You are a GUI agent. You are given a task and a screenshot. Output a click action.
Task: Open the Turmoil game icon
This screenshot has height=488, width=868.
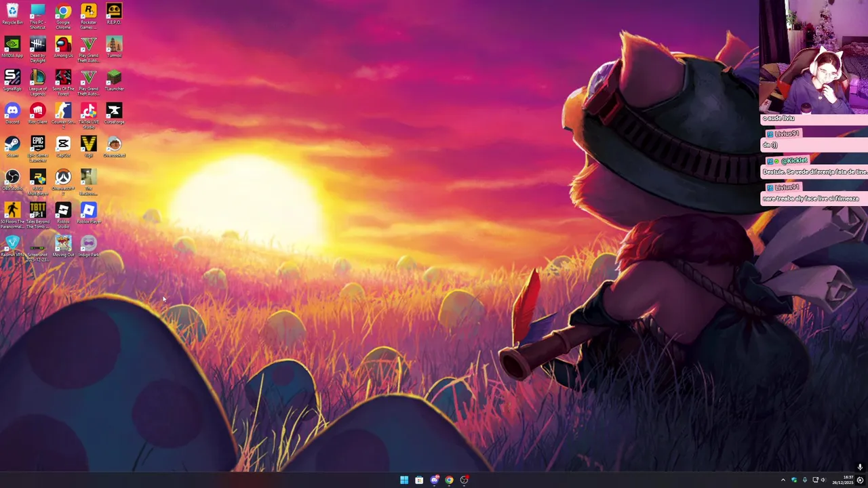tap(114, 47)
